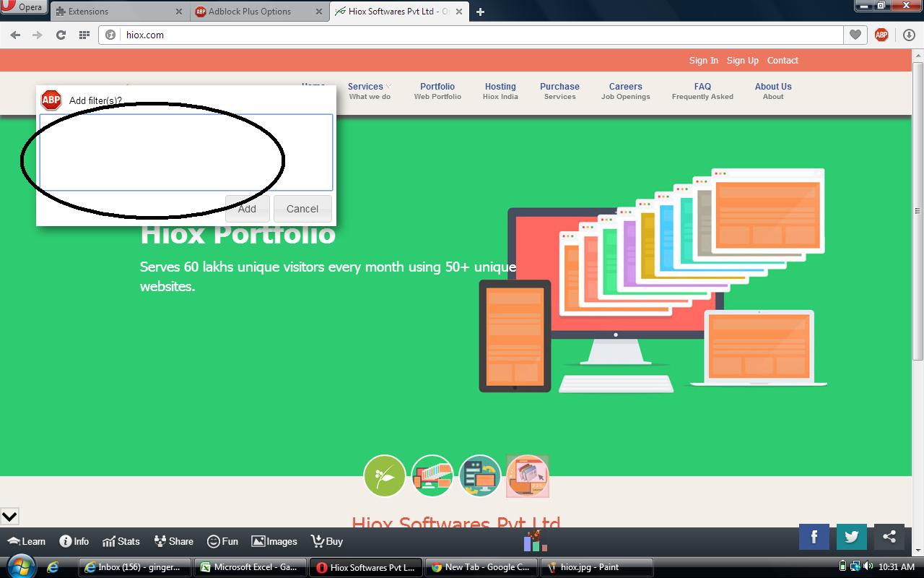
Task: Open Adblock Plus toolbar extension icon
Action: coord(881,35)
